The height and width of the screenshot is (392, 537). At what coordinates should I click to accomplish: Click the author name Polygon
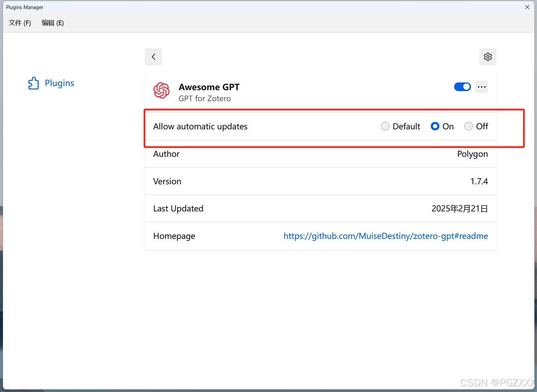tap(472, 154)
